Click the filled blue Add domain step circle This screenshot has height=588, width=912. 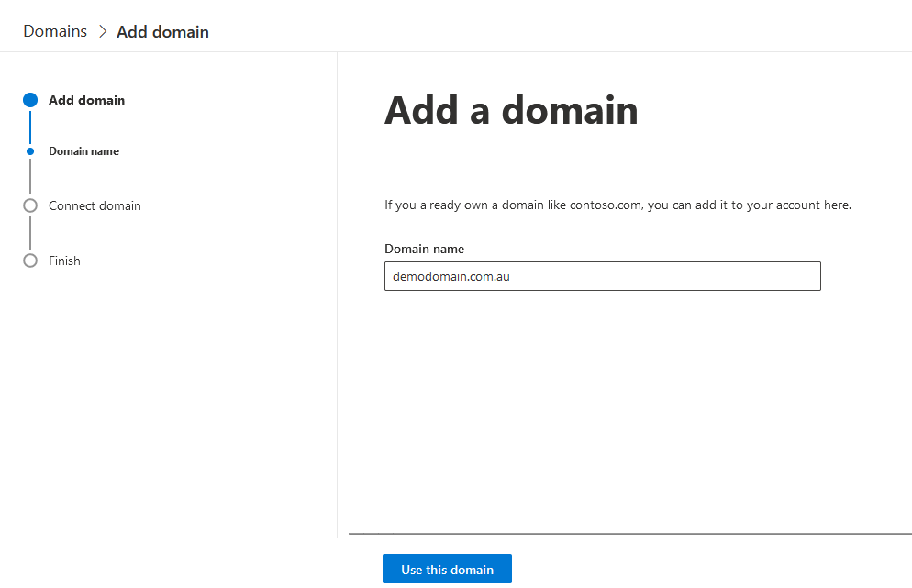click(x=30, y=100)
